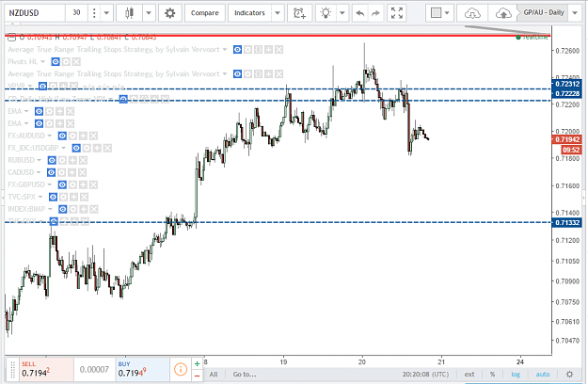588x384 pixels.
Task: Open settings for TVC:SPX overlay
Action: click(63, 197)
